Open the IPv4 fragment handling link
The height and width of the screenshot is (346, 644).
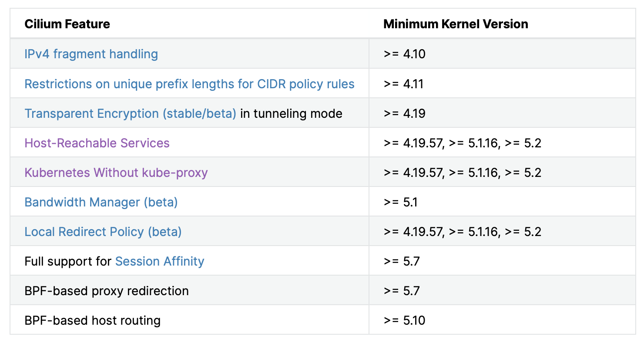[91, 54]
